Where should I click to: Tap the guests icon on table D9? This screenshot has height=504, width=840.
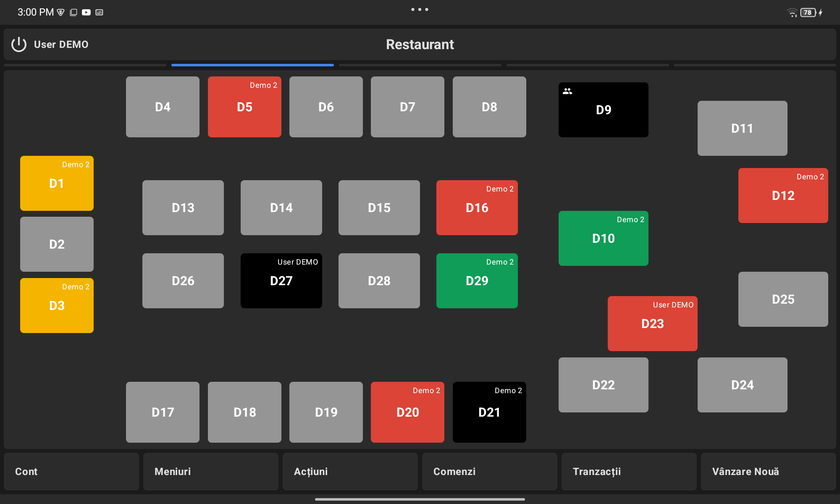point(567,91)
